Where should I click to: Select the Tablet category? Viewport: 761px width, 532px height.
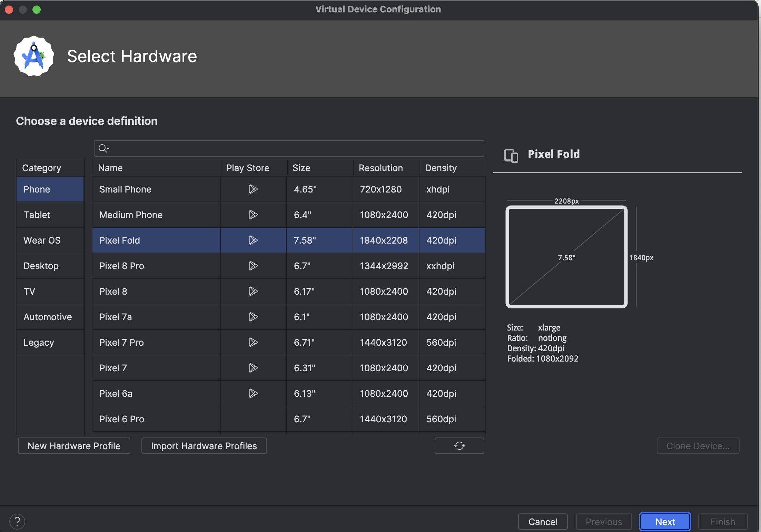(x=50, y=215)
